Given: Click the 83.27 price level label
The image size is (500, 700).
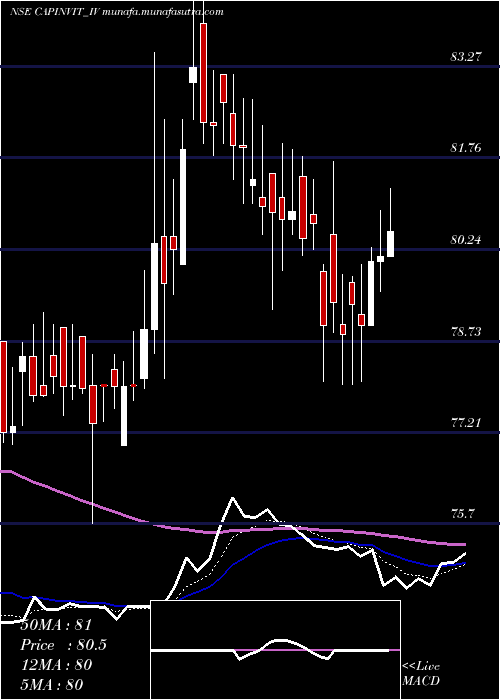Looking at the screenshot, I should click(x=466, y=57).
